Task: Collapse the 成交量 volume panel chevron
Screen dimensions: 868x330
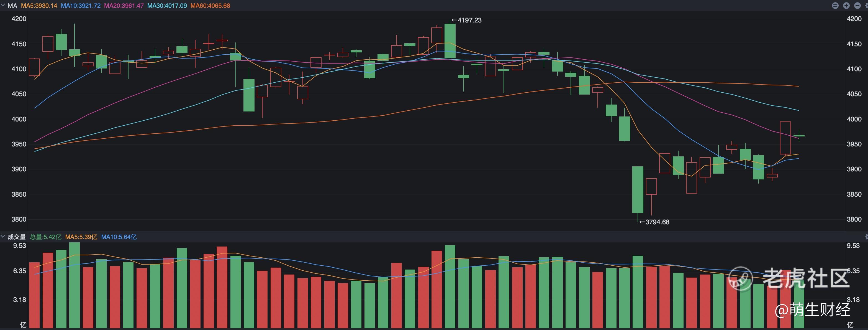Action: [x=3, y=237]
